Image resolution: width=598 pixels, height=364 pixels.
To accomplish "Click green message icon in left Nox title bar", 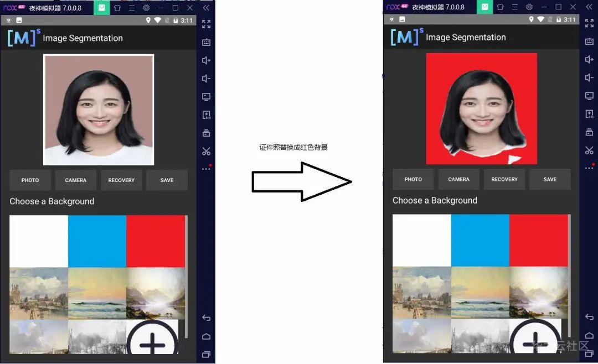I will pos(102,8).
